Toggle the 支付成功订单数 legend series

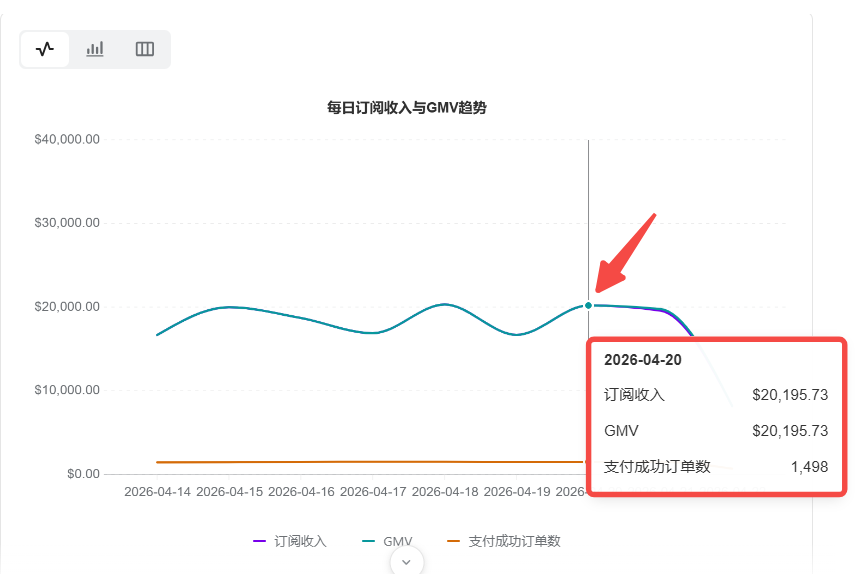(504, 541)
